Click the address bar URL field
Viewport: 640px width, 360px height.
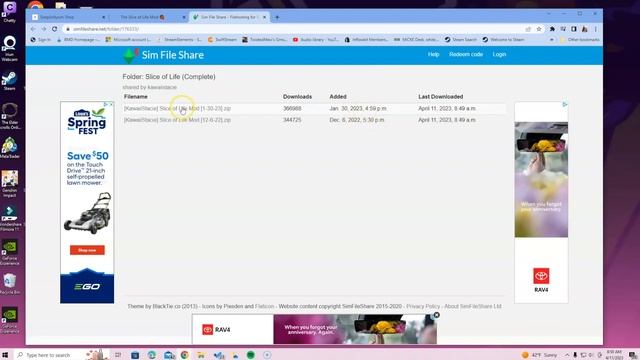[294, 29]
